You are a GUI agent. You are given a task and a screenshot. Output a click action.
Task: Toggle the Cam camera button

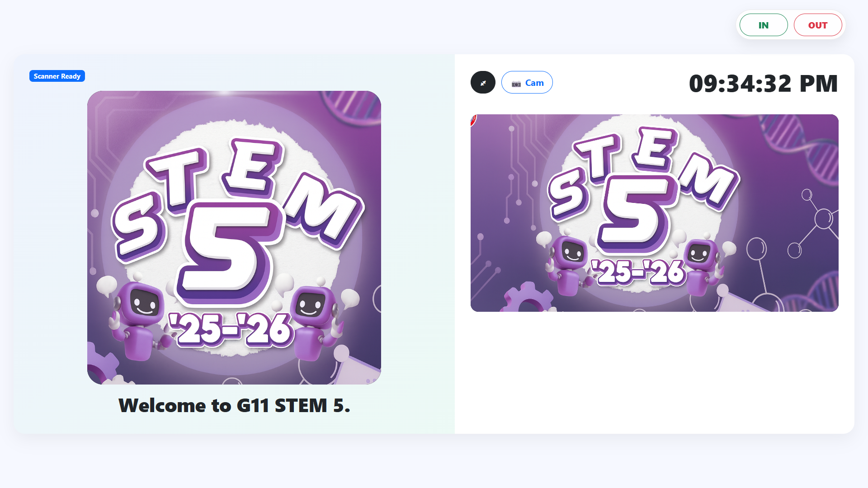[x=527, y=83]
